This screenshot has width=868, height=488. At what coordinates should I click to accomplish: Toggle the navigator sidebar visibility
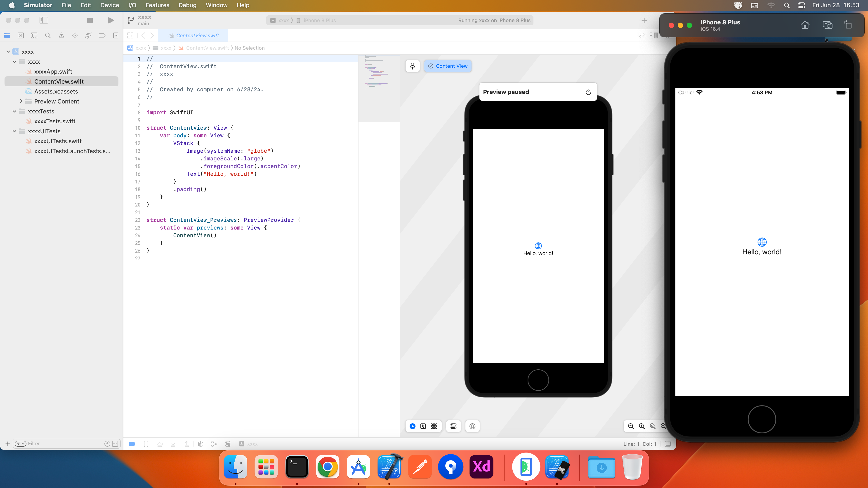point(44,20)
